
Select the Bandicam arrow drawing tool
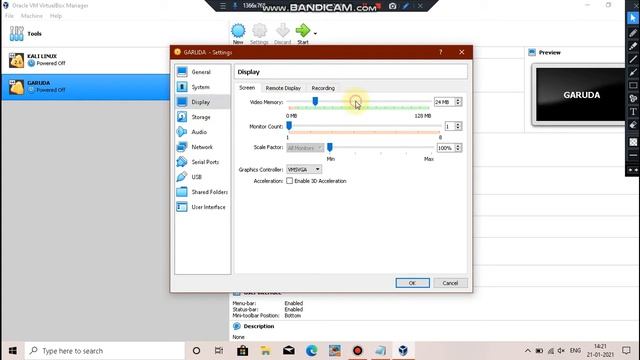[x=633, y=72]
